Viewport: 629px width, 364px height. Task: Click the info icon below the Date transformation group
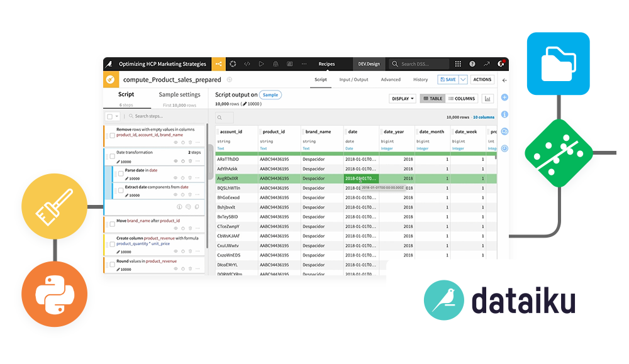coord(179,207)
